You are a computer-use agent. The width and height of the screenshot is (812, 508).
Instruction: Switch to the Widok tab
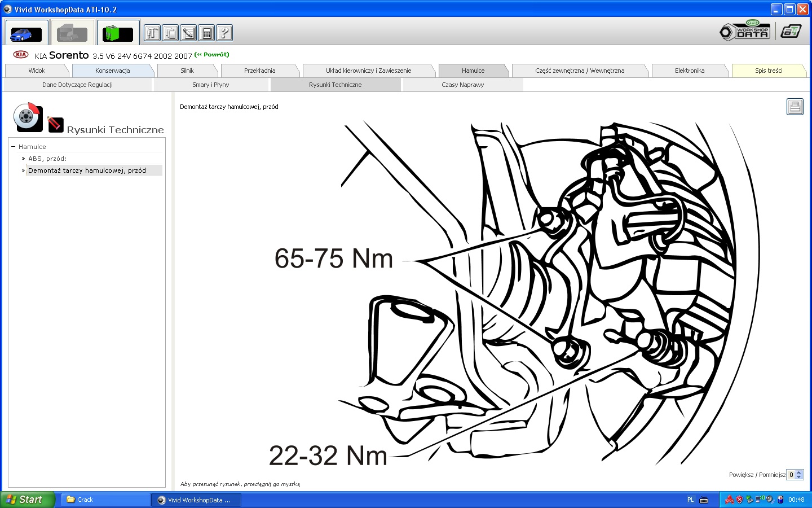pos(37,71)
